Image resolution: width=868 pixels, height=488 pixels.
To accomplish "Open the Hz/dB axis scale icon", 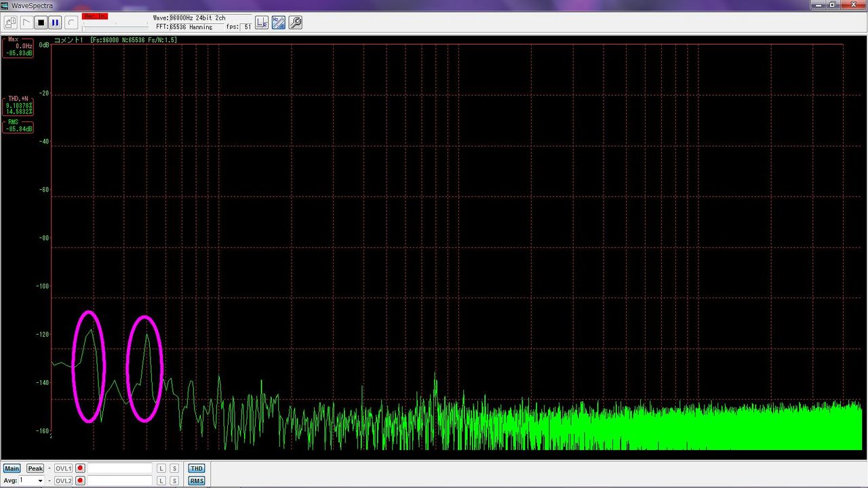I will click(279, 22).
